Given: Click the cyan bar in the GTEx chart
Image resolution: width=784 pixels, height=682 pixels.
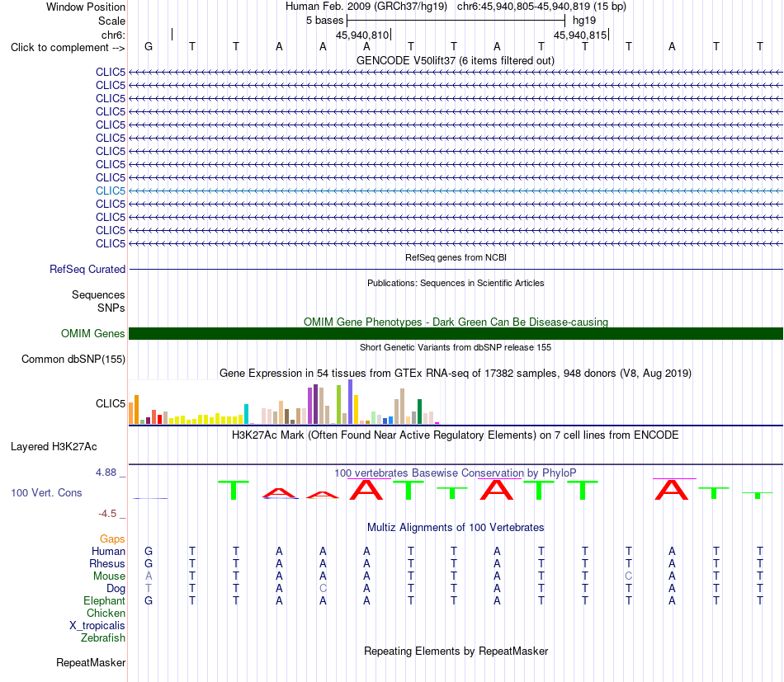Looking at the screenshot, I should (x=246, y=414).
